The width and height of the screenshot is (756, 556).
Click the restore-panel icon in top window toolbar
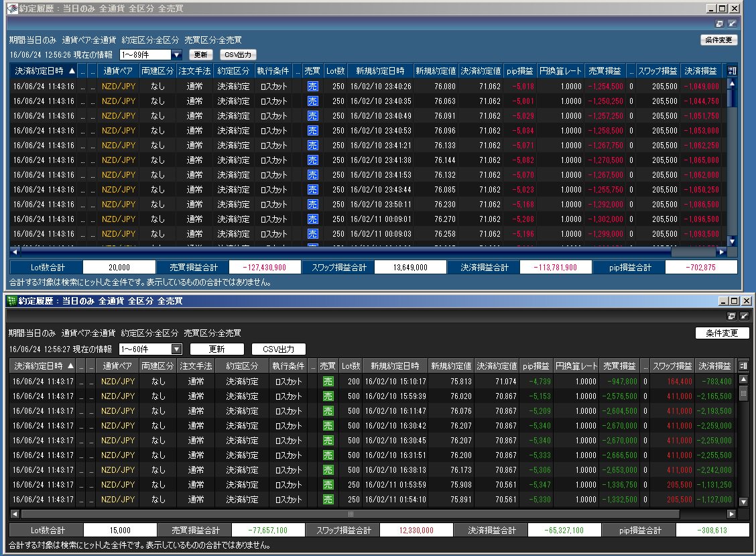click(719, 23)
